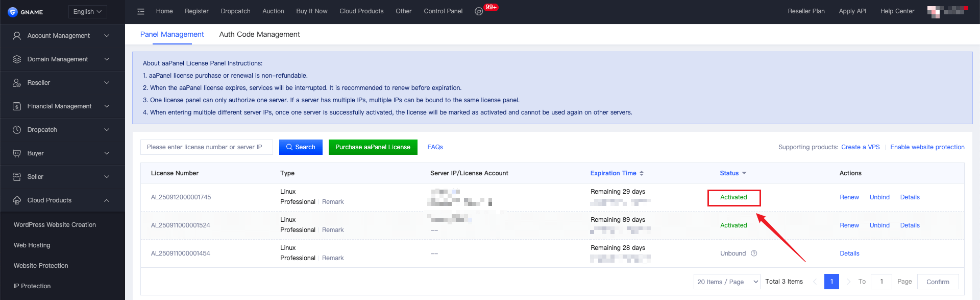
Task: Open the English language dropdown
Action: [x=87, y=11]
